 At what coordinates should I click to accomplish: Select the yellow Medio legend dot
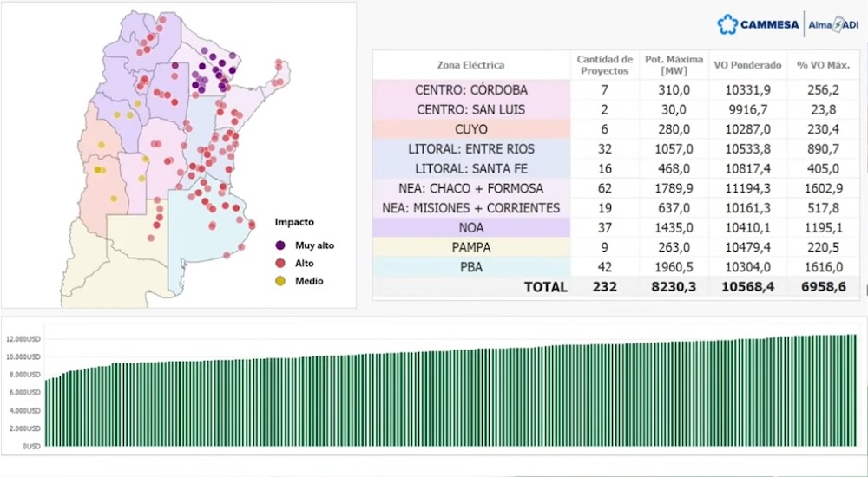280,281
